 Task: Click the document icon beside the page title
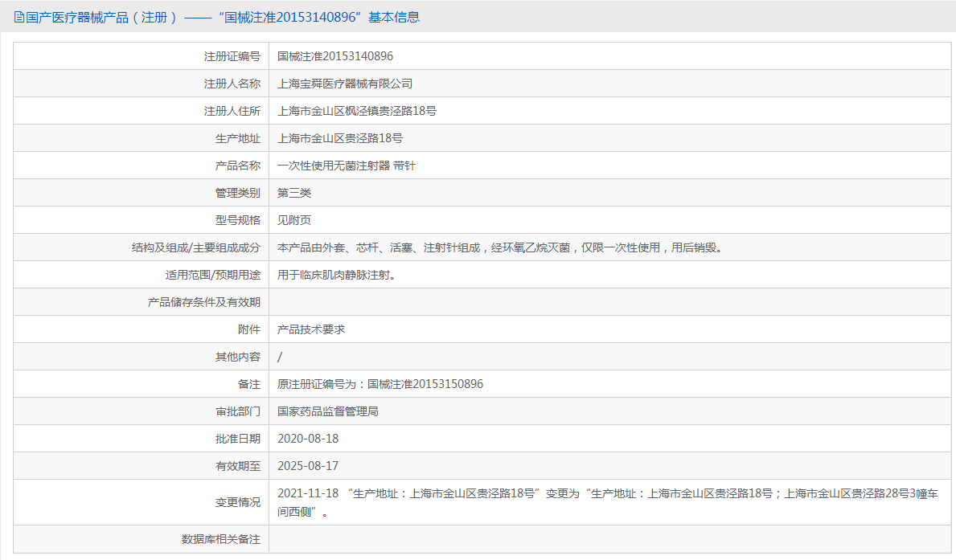click(19, 17)
